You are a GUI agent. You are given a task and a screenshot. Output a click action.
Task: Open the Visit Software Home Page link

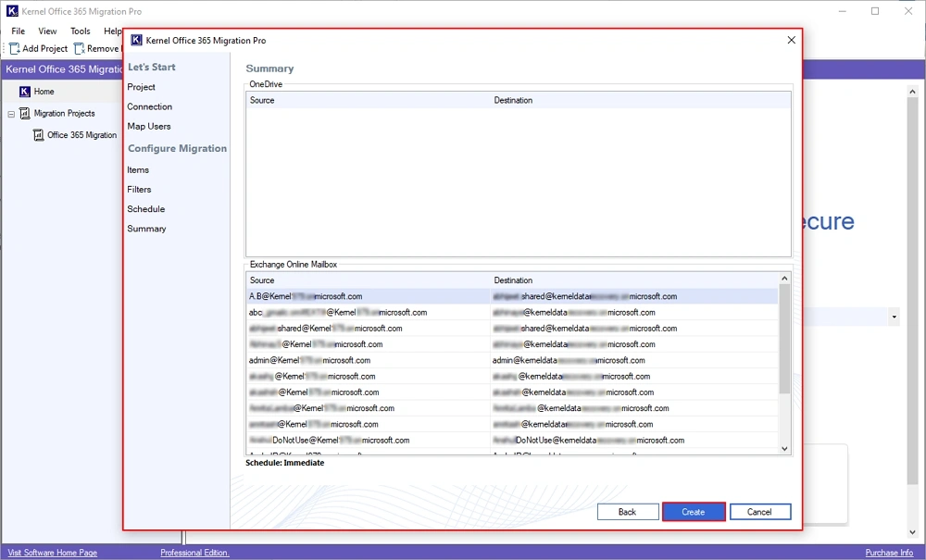tap(51, 552)
